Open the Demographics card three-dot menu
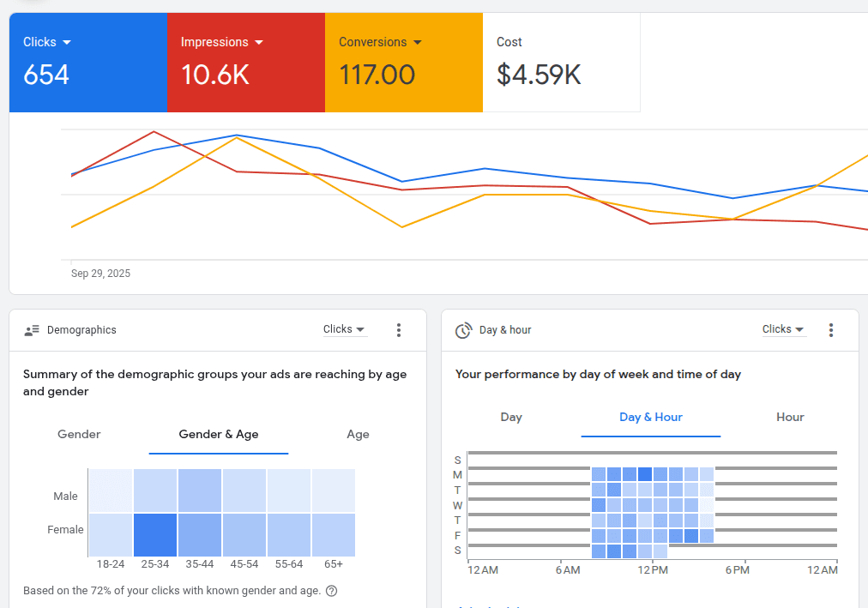 click(x=399, y=329)
